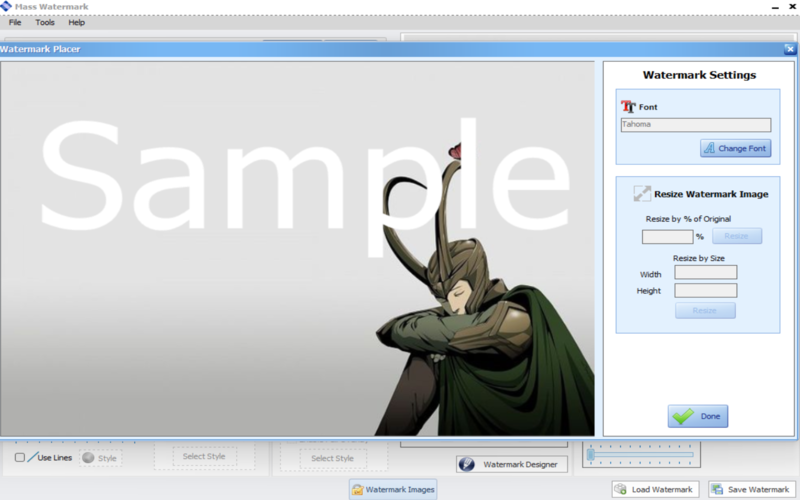Click the Change Font button
Viewport: 800px width, 500px height.
click(x=735, y=148)
